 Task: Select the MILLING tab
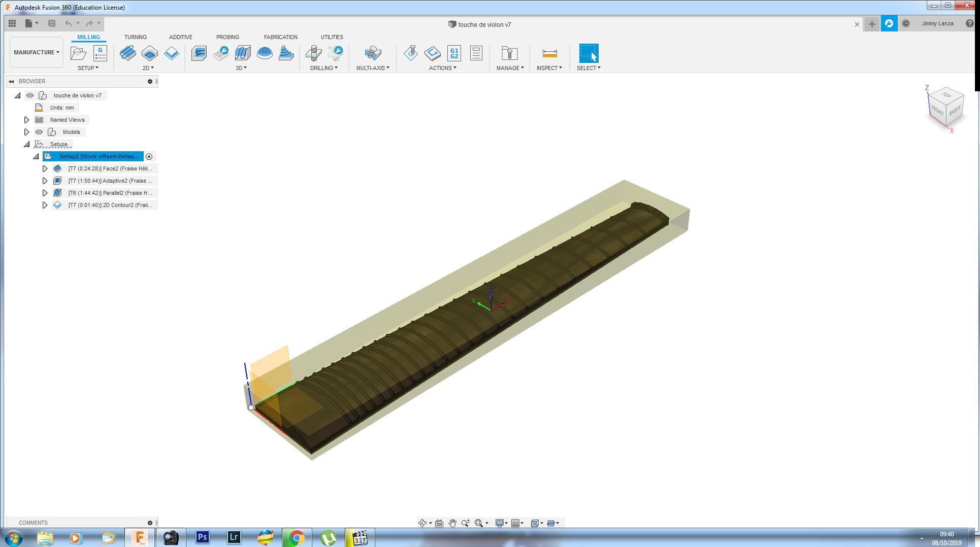click(x=88, y=37)
